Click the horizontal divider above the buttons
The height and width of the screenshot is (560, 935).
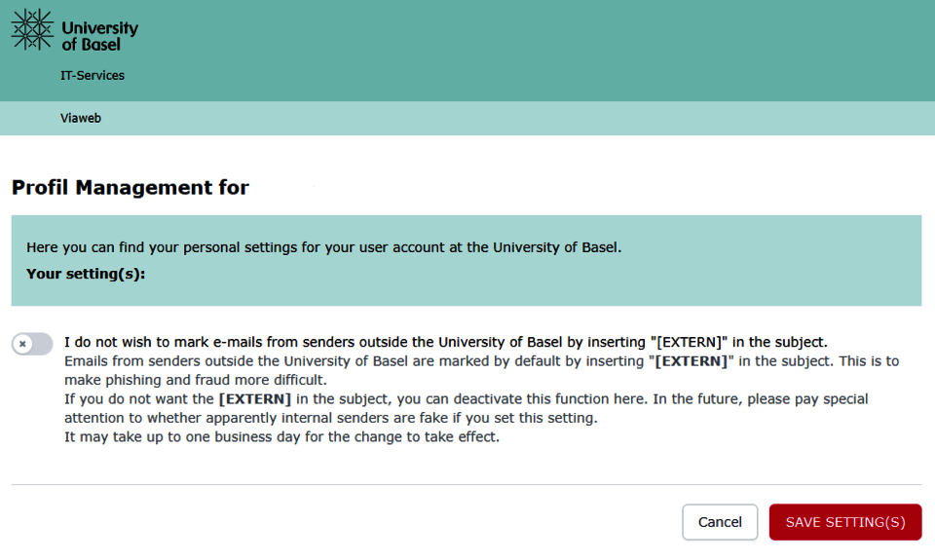[x=467, y=484]
